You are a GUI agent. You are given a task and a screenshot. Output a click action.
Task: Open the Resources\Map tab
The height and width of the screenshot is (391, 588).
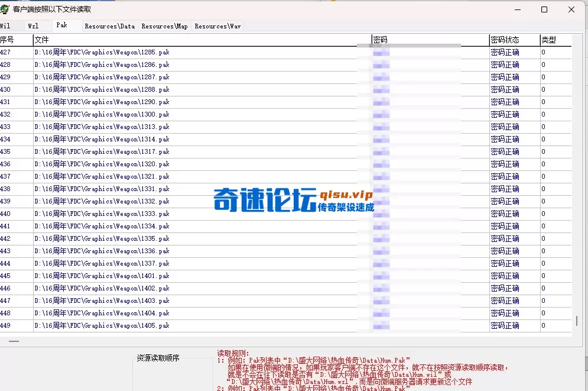pyautogui.click(x=165, y=26)
